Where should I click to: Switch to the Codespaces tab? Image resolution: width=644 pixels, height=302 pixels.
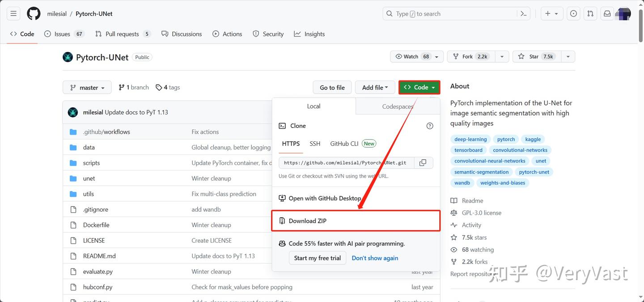[398, 106]
